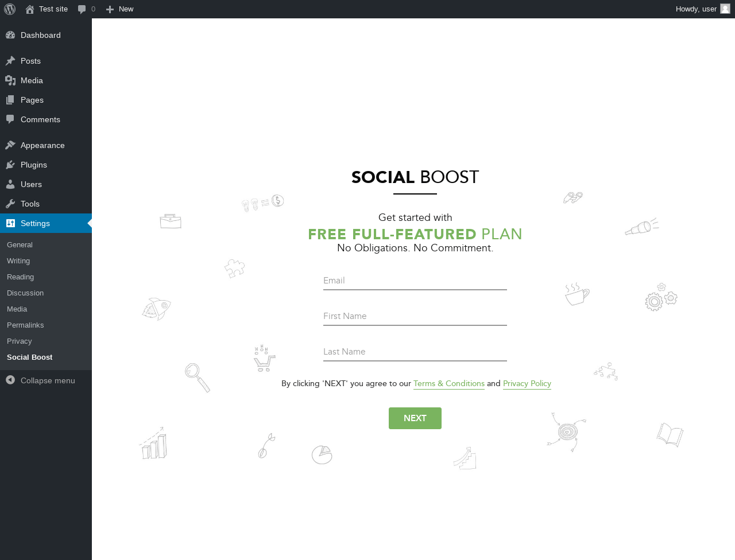Open the Privacy Policy link
Viewport: 735px width, 560px height.
527,383
